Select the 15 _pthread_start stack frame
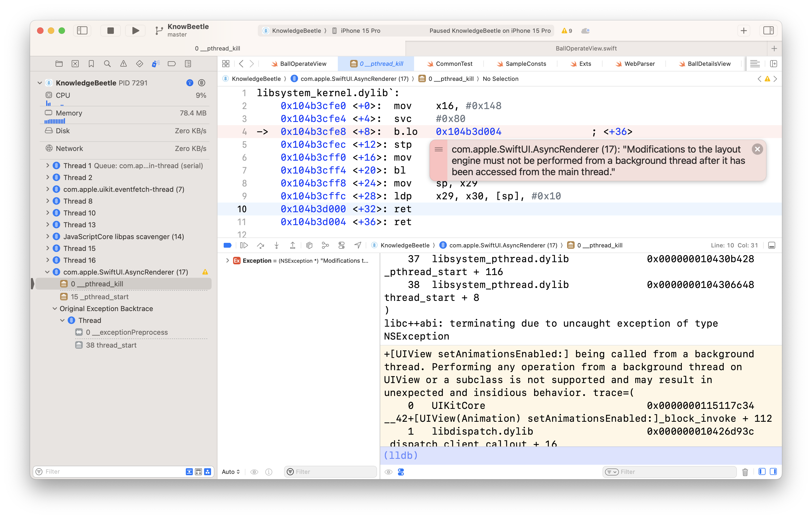 pos(124,297)
